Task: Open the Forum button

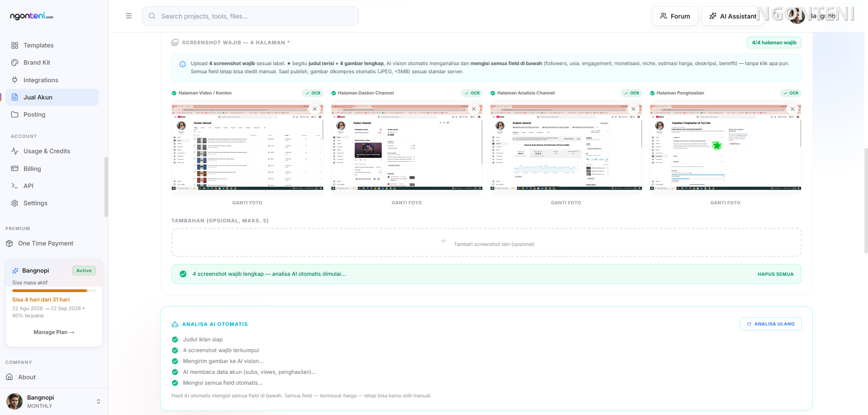Action: point(675,16)
